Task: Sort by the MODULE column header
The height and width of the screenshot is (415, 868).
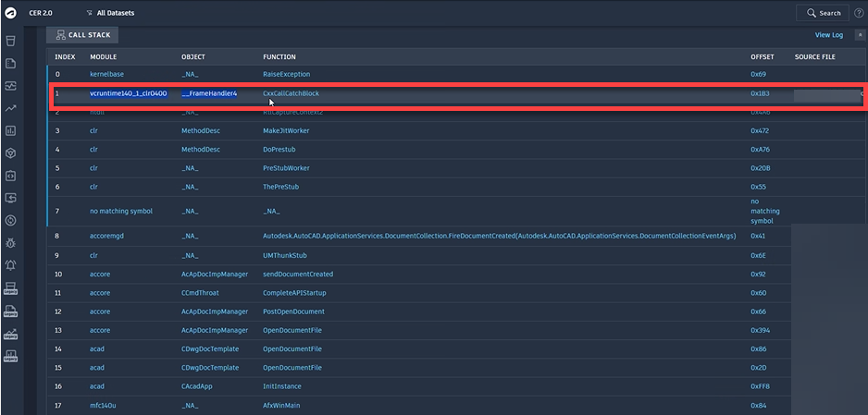Action: pos(104,57)
